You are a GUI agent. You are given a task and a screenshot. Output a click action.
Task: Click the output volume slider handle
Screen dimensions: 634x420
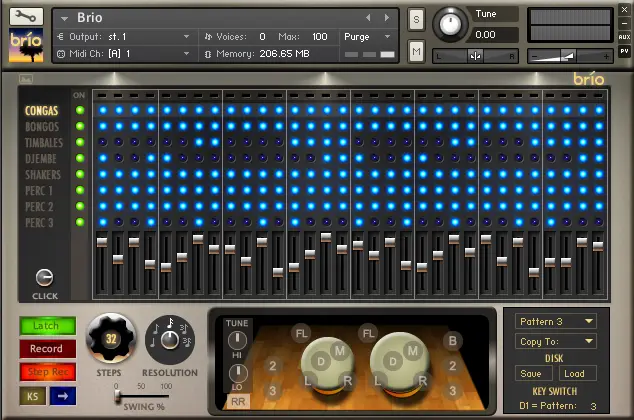pyautogui.click(x=568, y=56)
